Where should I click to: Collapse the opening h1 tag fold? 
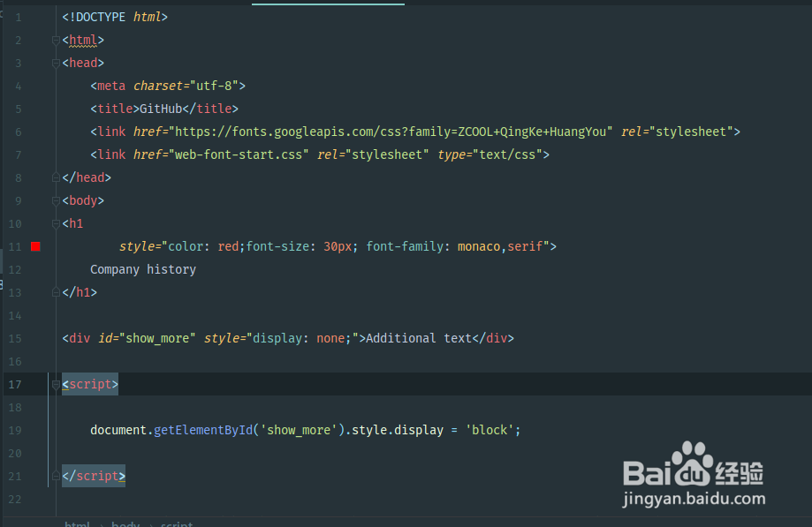point(56,224)
